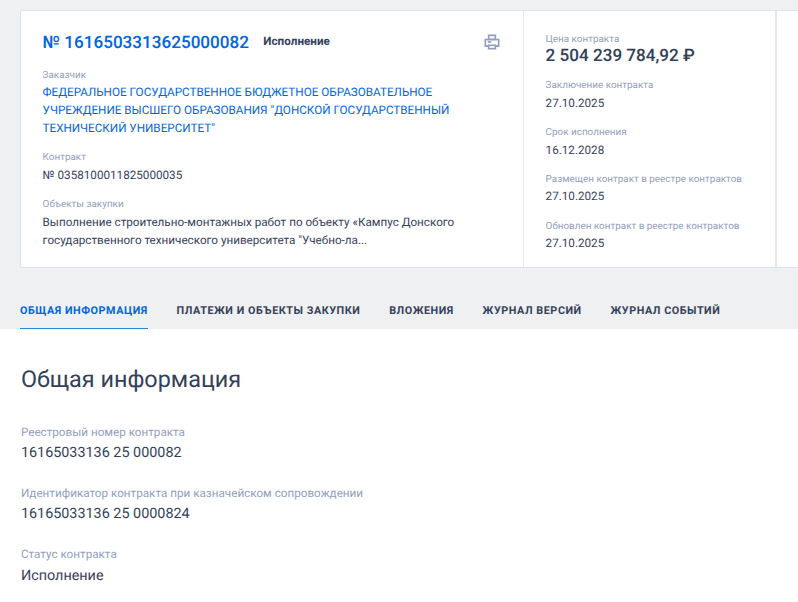Click the date under Обновлен контракт в реестре

(575, 243)
